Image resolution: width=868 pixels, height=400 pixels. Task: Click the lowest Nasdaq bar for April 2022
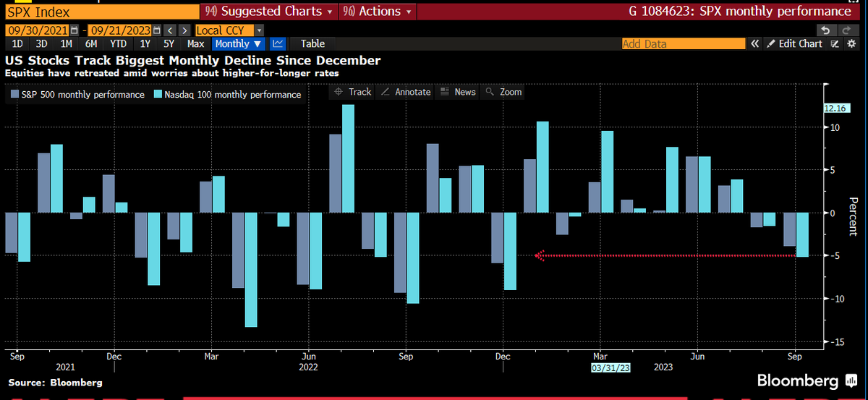(251, 270)
